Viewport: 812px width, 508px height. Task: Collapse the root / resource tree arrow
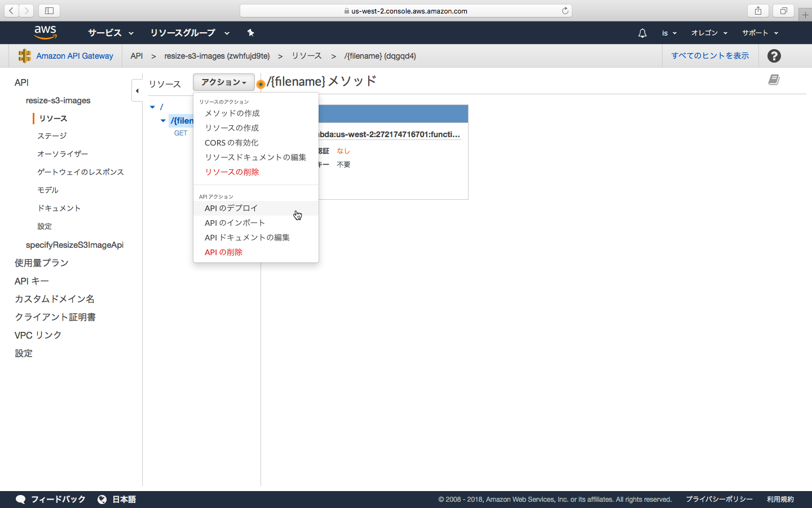coord(152,107)
